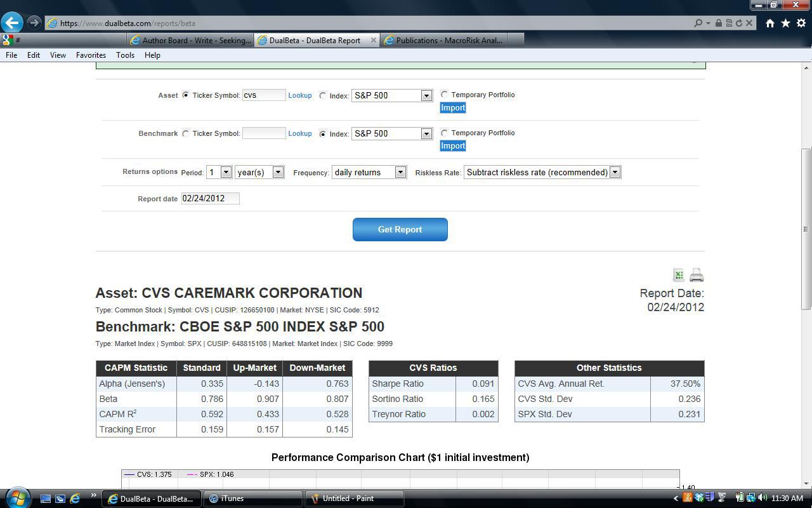The width and height of the screenshot is (812, 508).
Task: Click the printer icon to print report
Action: point(697,275)
